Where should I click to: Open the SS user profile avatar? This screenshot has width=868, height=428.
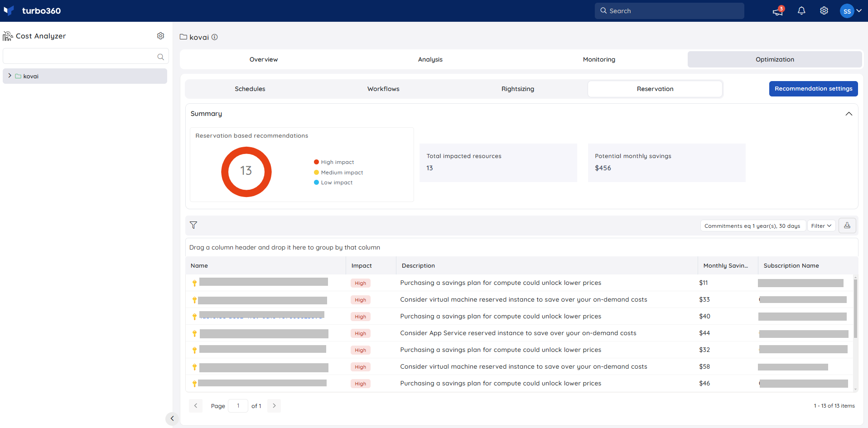click(x=847, y=11)
